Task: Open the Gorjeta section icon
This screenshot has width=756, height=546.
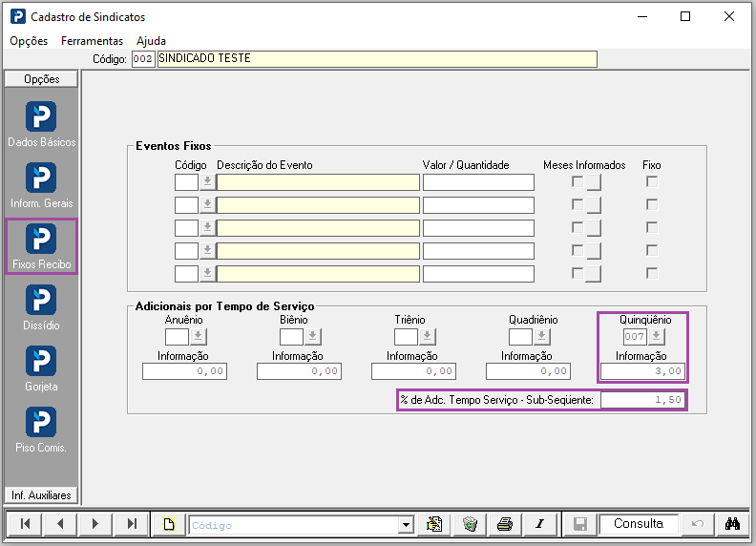Action: 41,361
